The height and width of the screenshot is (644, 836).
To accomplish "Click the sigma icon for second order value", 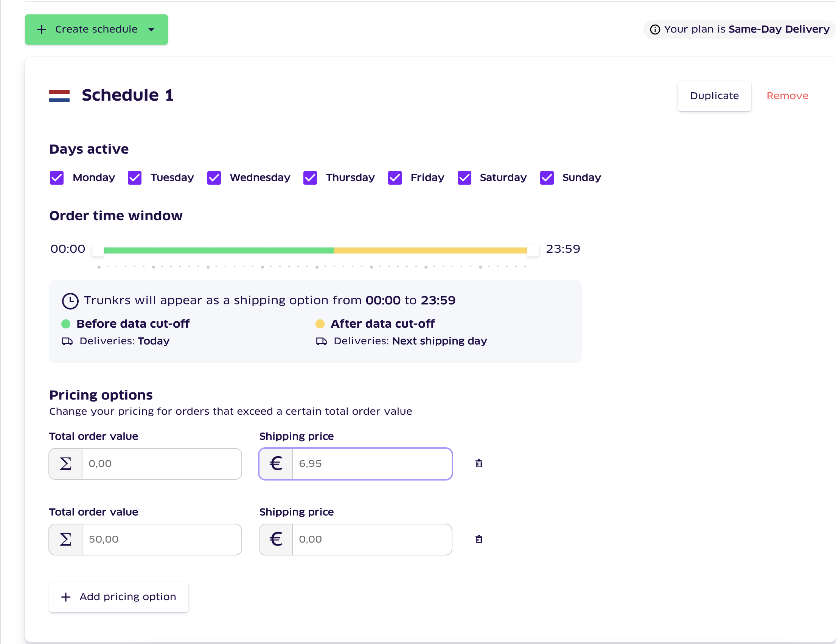I will tap(65, 538).
